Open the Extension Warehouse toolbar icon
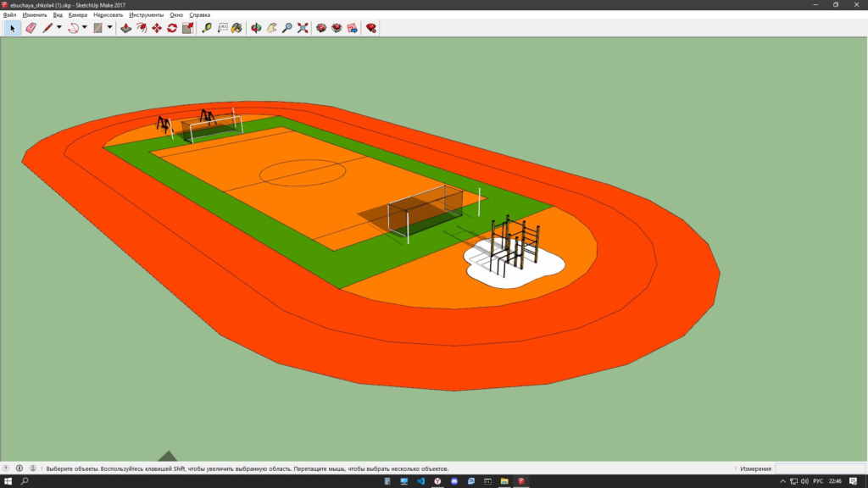868x488 pixels. tap(337, 28)
